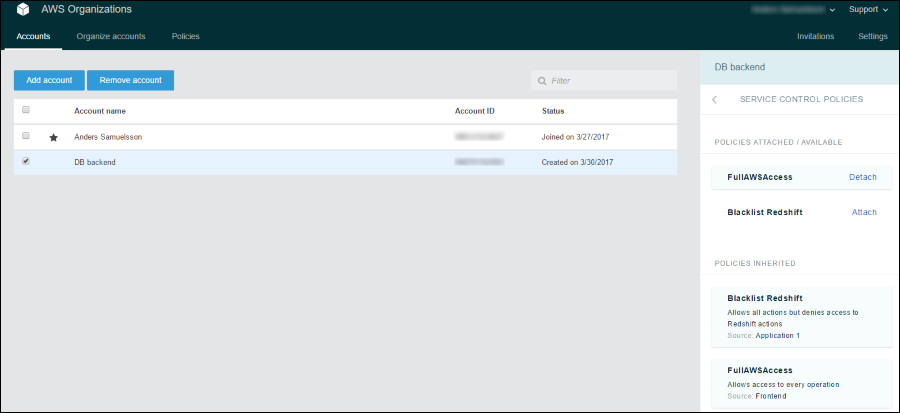Open the blurred user account dropdown
The height and width of the screenshot is (413, 900).
point(794,10)
